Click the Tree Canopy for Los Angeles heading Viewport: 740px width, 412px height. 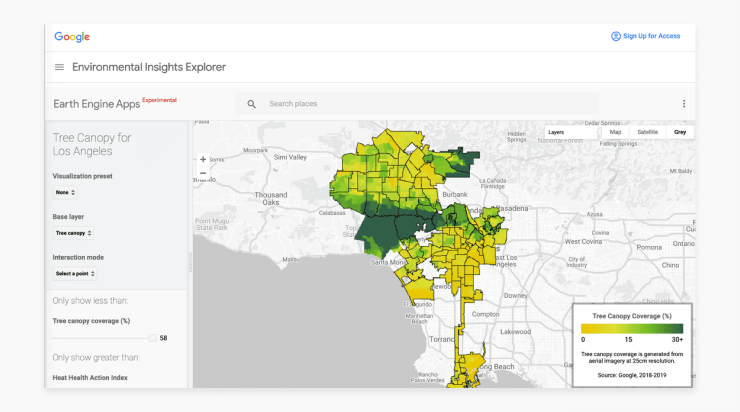coord(92,144)
